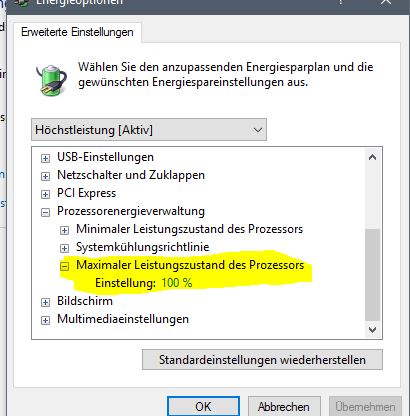This screenshot has height=416, width=410.
Task: Collapse Maximaler Leistungszustand minus icon
Action: (x=64, y=266)
